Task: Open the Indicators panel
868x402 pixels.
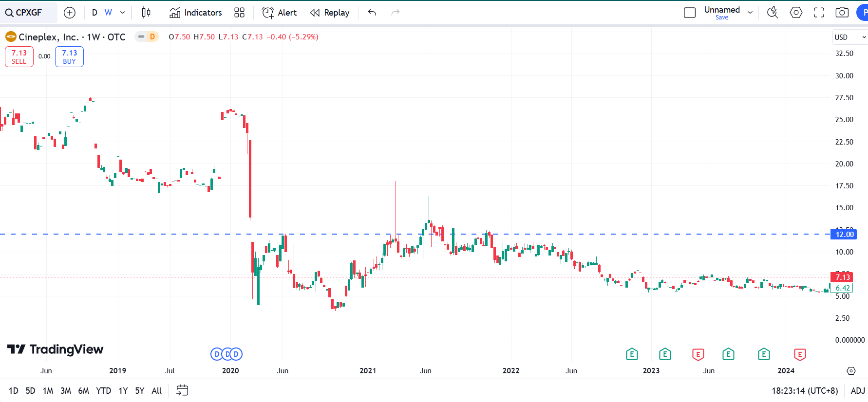Action: click(195, 13)
